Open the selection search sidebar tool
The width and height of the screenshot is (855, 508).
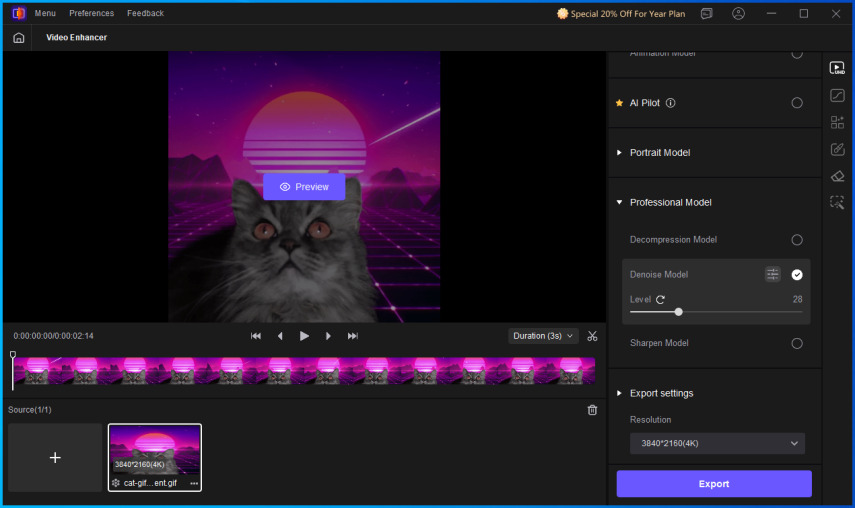837,203
